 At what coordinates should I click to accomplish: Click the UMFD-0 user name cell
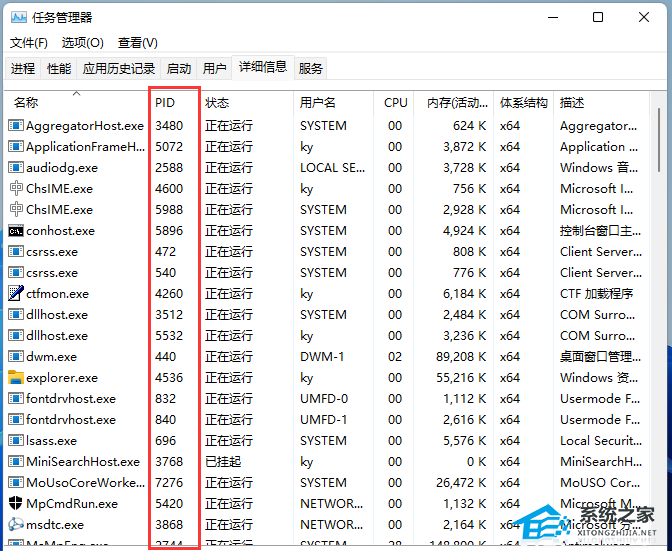click(x=324, y=398)
